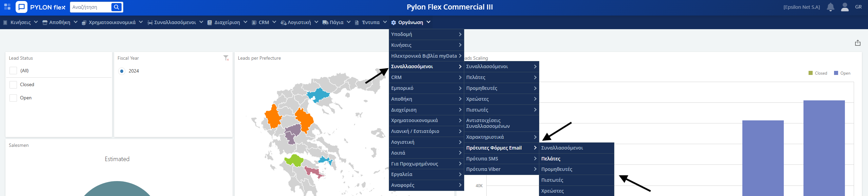
Task: Expand the Κινήσεις top menu dropdown arrow
Action: pyautogui.click(x=36, y=22)
